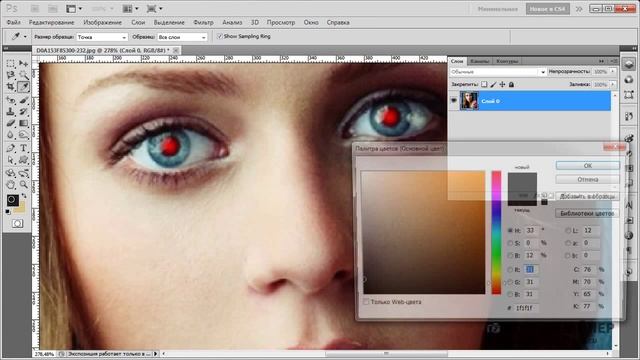Select the Horizontal Type tool
Screen dimensions: 640x360
(x=24, y=148)
